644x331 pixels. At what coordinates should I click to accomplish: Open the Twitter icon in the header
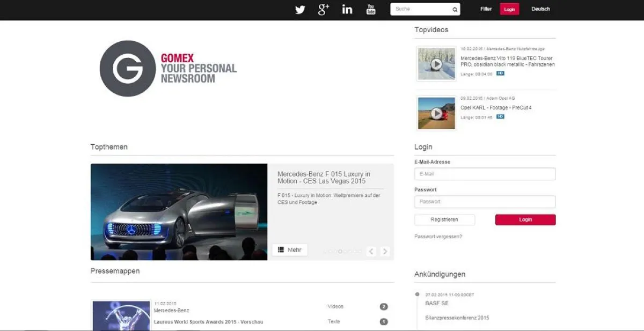tap(300, 9)
